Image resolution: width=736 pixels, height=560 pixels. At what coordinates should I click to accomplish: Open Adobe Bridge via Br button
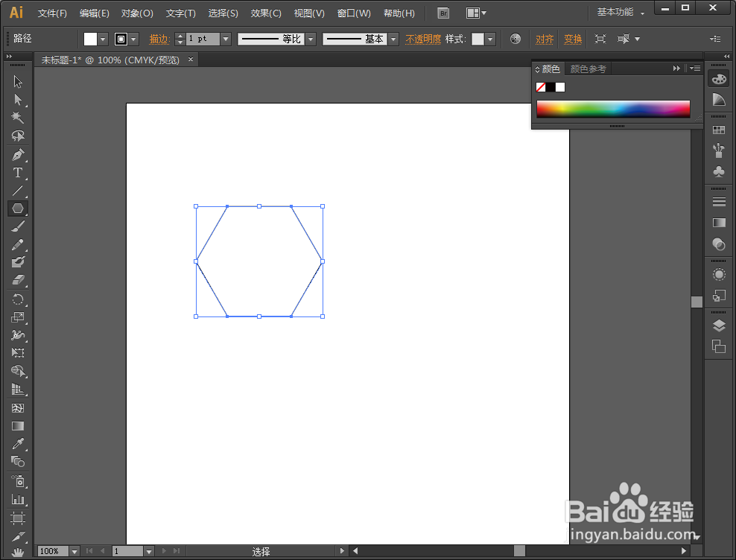[443, 13]
